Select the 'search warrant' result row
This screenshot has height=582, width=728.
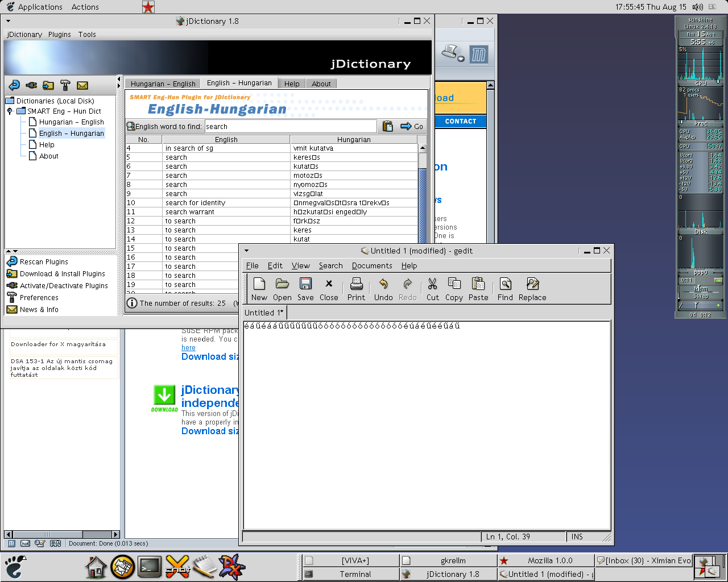tap(272, 212)
